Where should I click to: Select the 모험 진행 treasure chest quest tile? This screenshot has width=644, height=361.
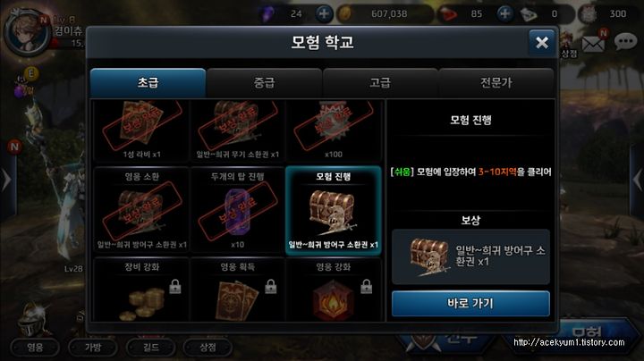click(x=333, y=211)
